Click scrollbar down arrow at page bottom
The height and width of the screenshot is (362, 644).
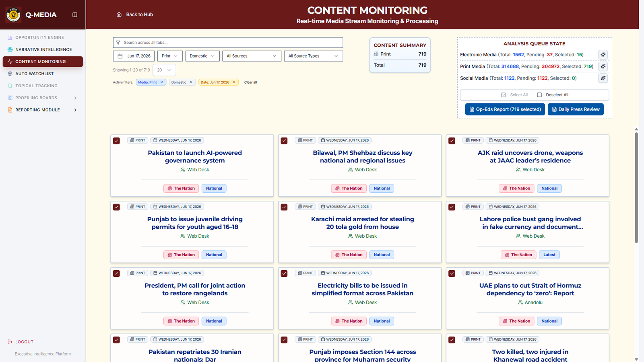[636, 359]
